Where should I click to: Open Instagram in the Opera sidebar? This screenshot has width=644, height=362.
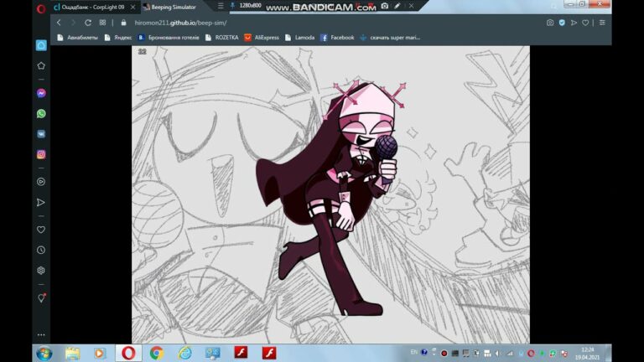[41, 154]
